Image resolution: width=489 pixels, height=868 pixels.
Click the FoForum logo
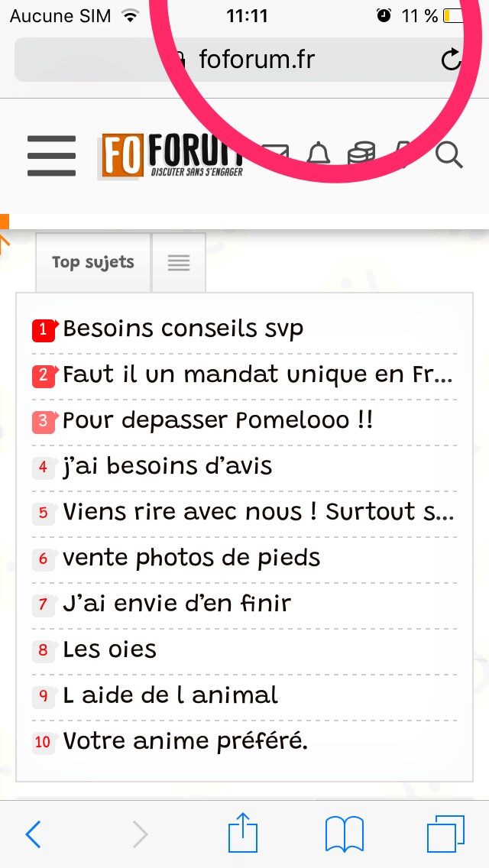coord(172,156)
